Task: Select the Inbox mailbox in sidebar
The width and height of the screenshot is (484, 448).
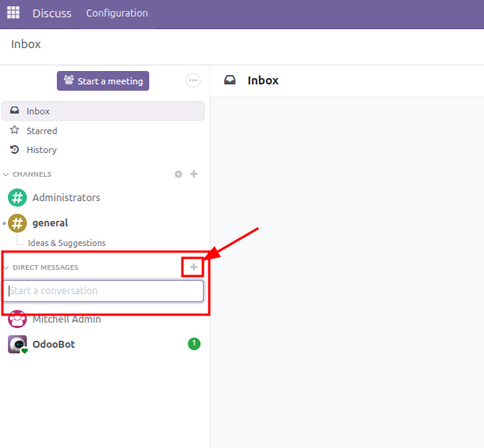Action: coord(103,110)
